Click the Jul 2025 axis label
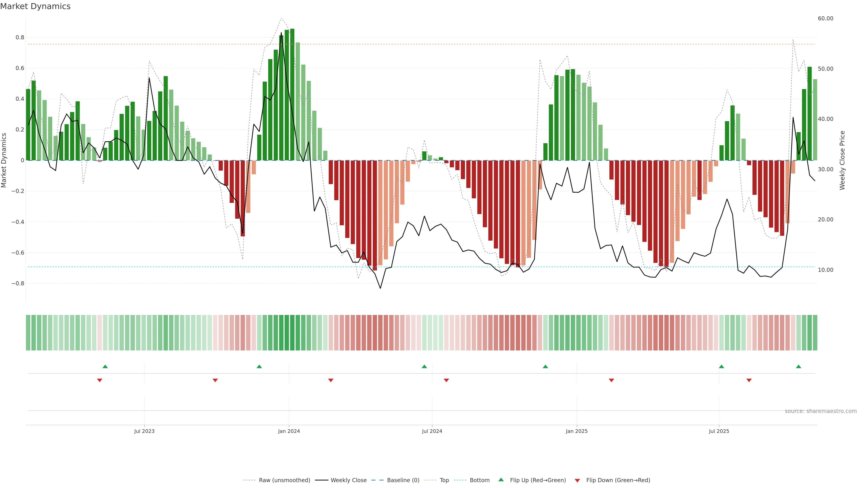The height and width of the screenshot is (488, 868). coord(719,431)
